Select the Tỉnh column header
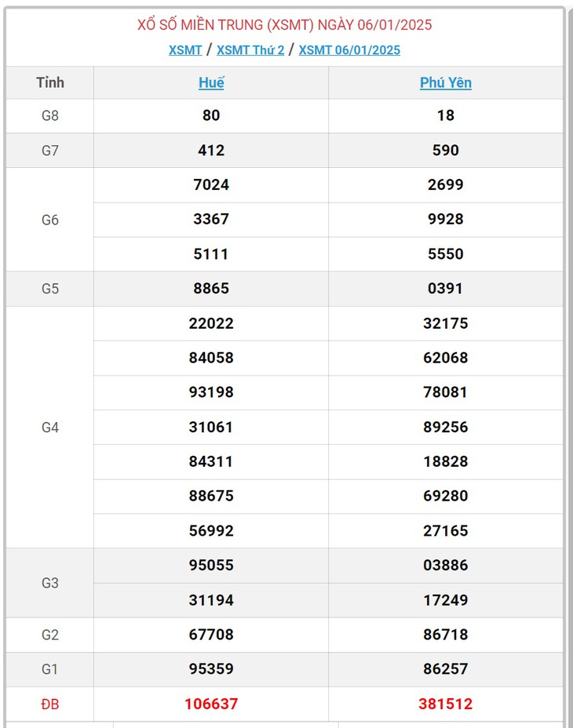 50,82
